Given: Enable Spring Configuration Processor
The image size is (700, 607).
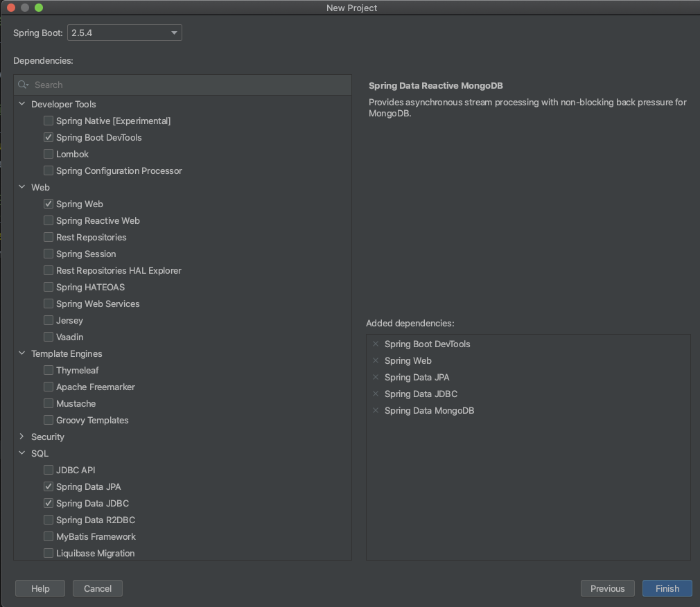Looking at the screenshot, I should click(49, 170).
